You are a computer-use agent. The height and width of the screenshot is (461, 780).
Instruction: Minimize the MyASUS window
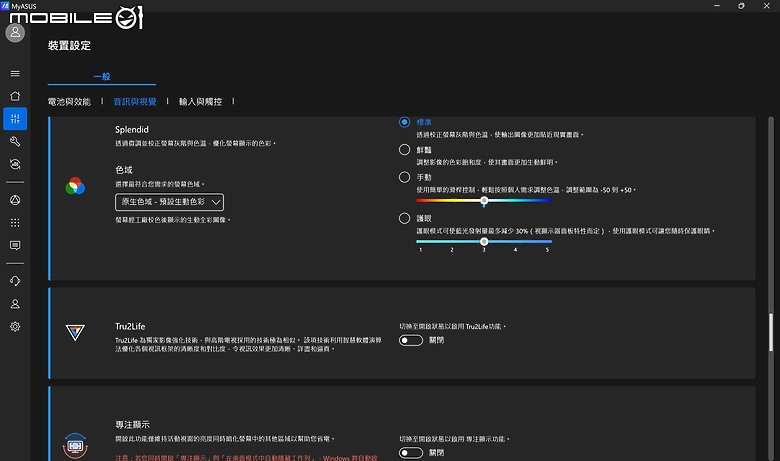(717, 6)
